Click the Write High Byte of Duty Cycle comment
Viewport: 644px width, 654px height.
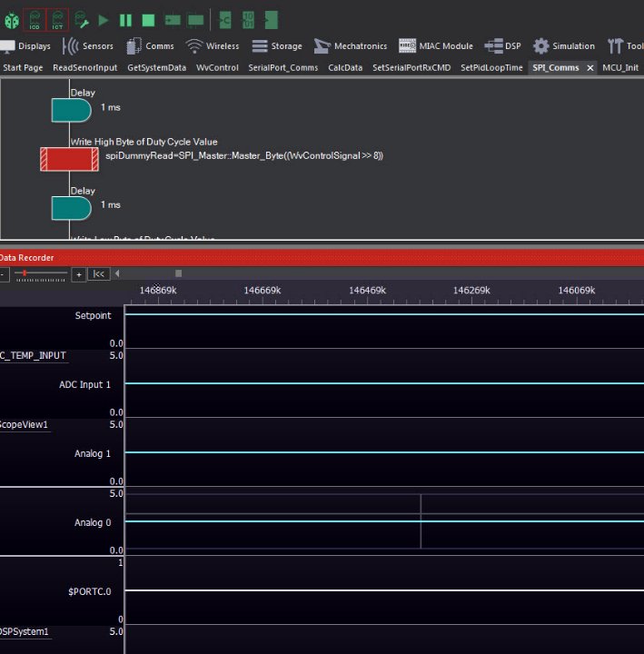pyautogui.click(x=144, y=142)
